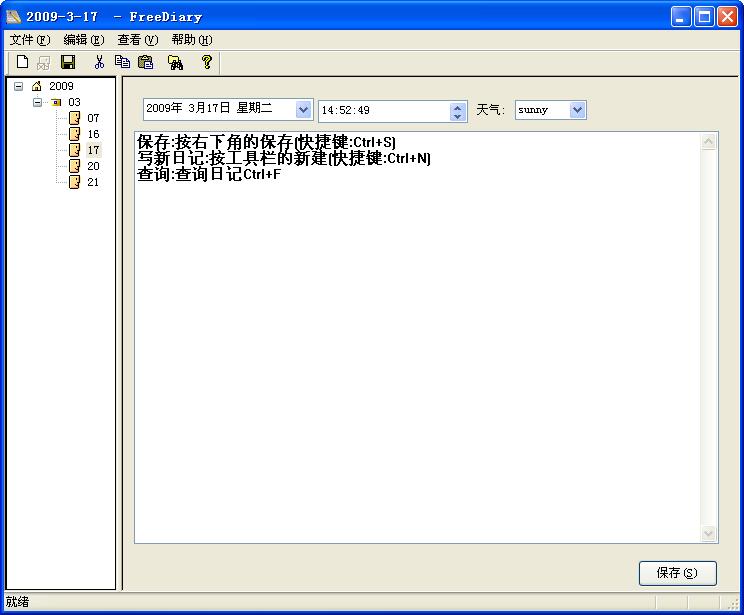The width and height of the screenshot is (744, 615).
Task: Select the 2009 year label in tree
Action: 61,86
